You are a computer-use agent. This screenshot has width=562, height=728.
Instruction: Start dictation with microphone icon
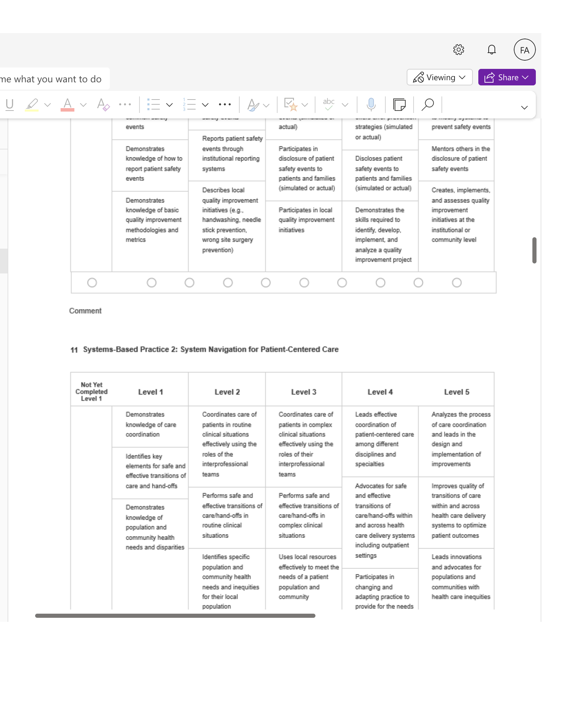(x=371, y=104)
